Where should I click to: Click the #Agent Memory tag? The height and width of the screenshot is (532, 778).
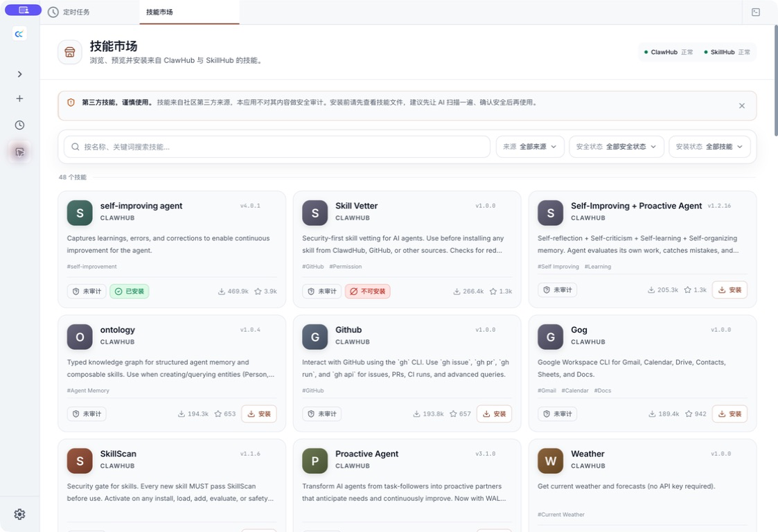coord(88,391)
